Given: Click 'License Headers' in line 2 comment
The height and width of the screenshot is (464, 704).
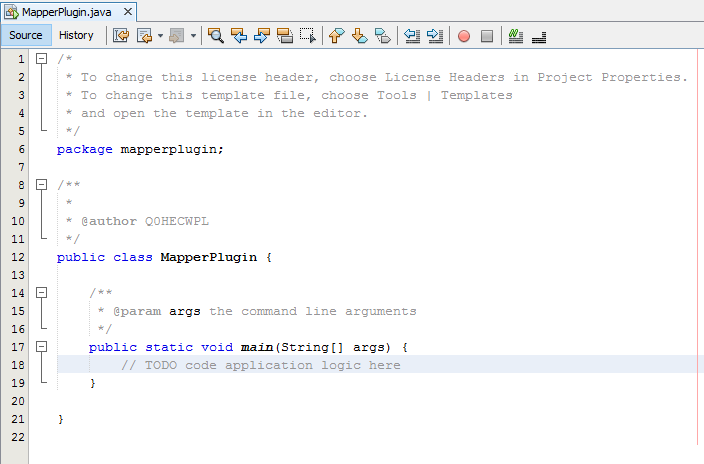Looking at the screenshot, I should tap(444, 77).
